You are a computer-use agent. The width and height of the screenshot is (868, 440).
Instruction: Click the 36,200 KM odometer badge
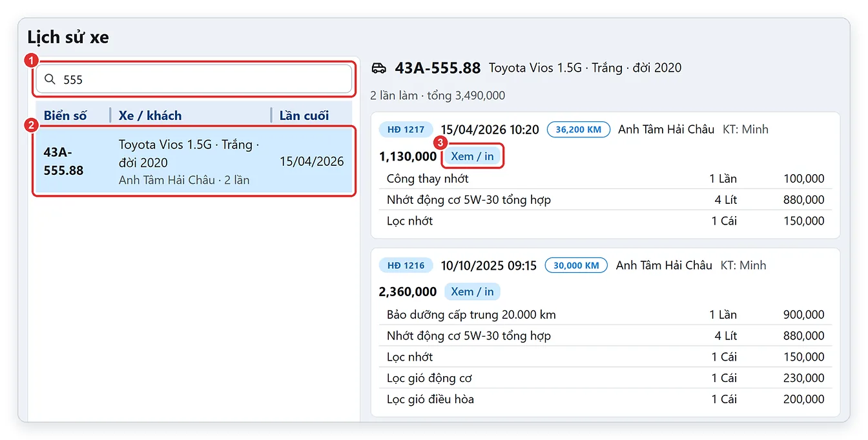click(578, 129)
